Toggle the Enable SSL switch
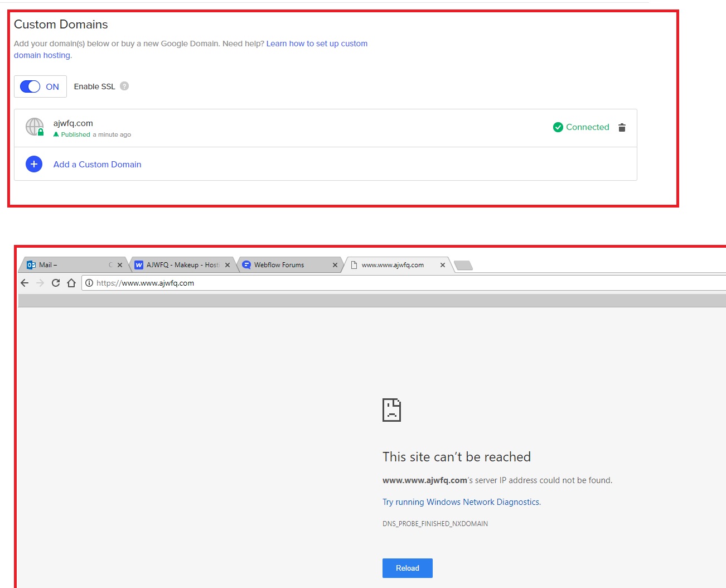 30,86
